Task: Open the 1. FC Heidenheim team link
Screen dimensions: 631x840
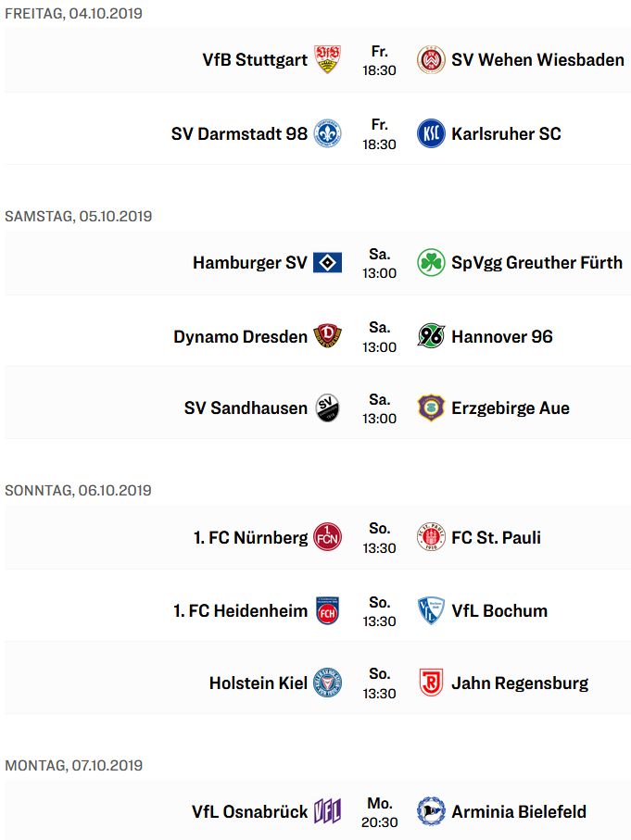Action: [240, 610]
